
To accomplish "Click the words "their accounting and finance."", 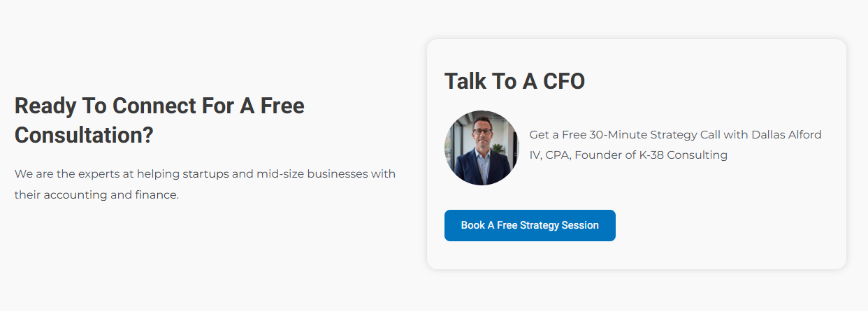I will point(96,194).
